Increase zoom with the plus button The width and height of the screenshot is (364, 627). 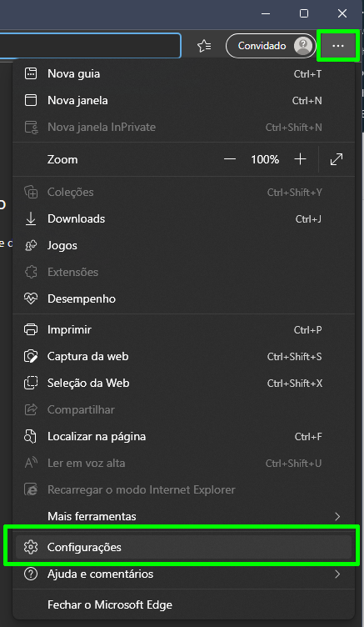pyautogui.click(x=300, y=159)
